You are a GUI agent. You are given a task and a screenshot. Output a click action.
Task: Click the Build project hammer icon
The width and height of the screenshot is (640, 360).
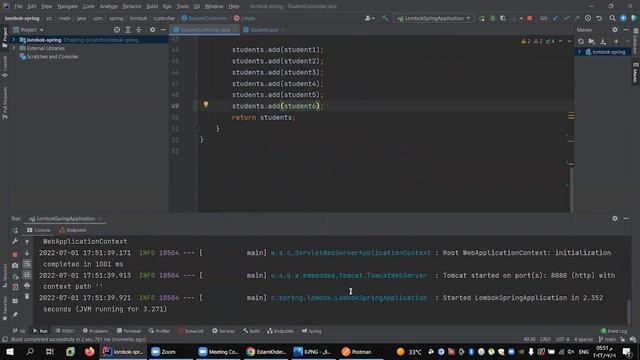click(x=385, y=18)
